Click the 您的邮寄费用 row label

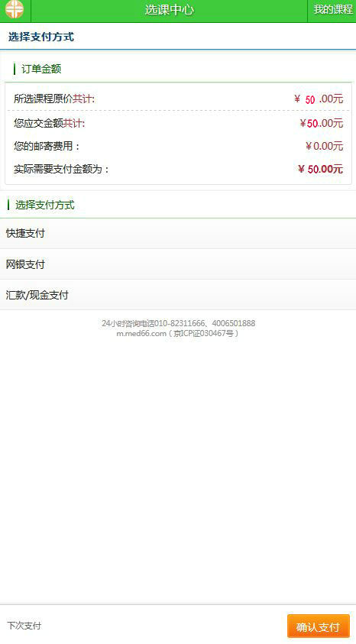coord(47,146)
